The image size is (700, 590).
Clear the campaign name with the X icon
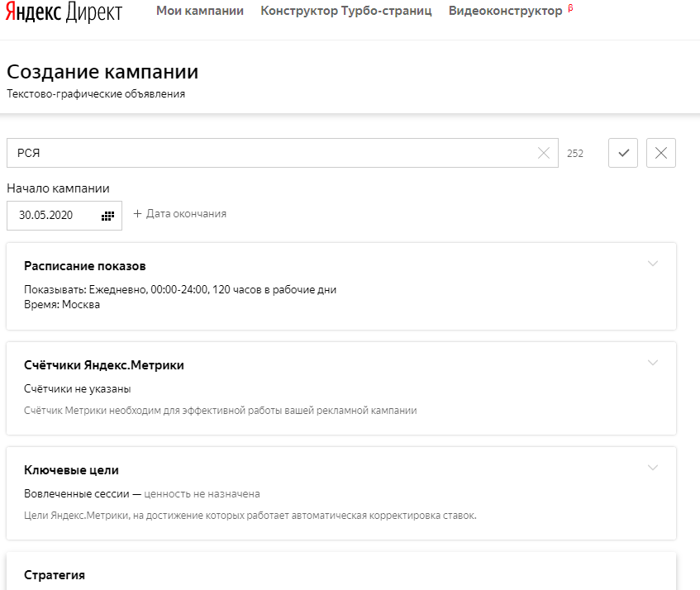[544, 153]
